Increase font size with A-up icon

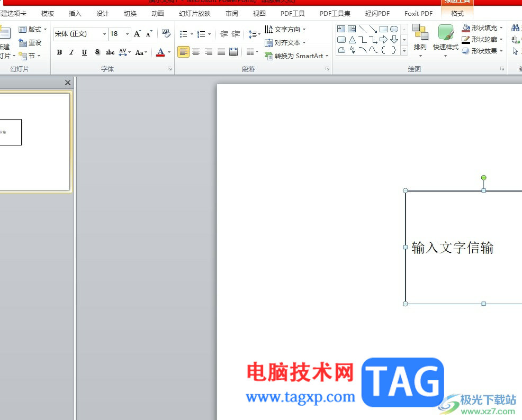click(x=138, y=33)
